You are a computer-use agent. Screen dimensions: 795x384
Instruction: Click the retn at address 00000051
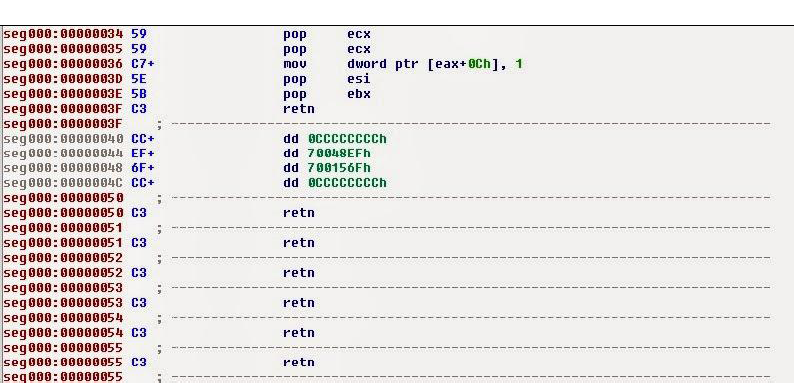pyautogui.click(x=299, y=243)
